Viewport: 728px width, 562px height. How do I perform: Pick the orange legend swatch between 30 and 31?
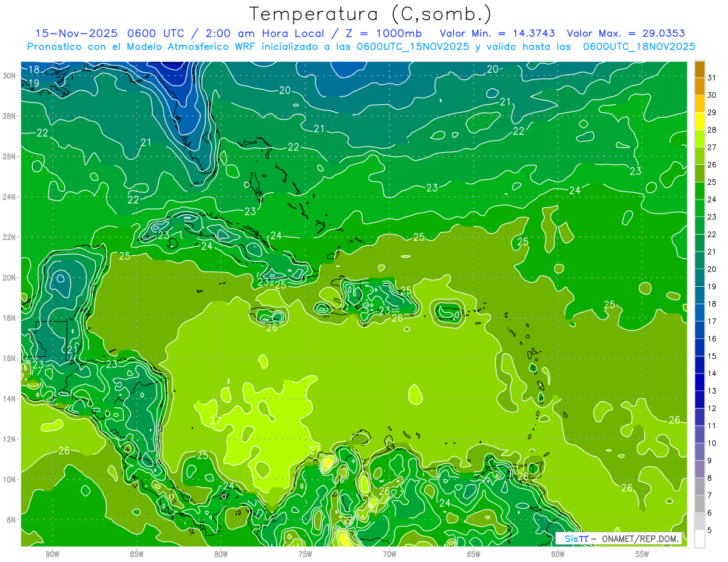[x=699, y=86]
